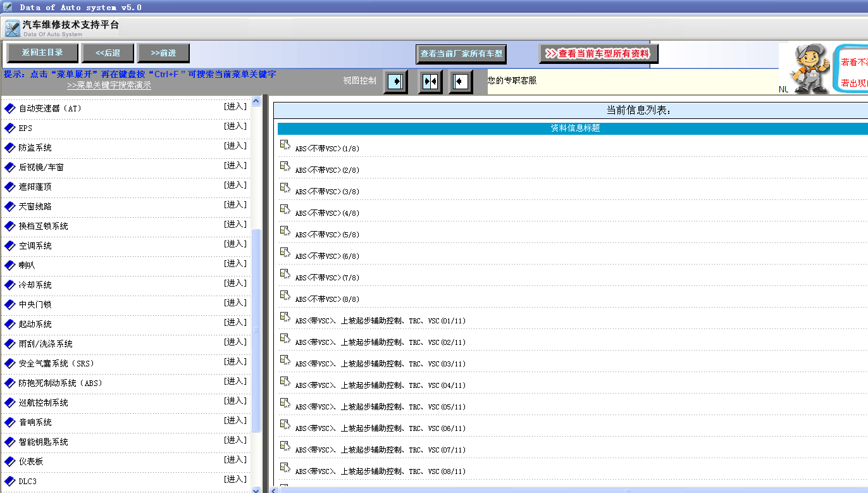Image resolution: width=868 pixels, height=493 pixels.
Task: Click >>前进 forward button
Action: (163, 53)
